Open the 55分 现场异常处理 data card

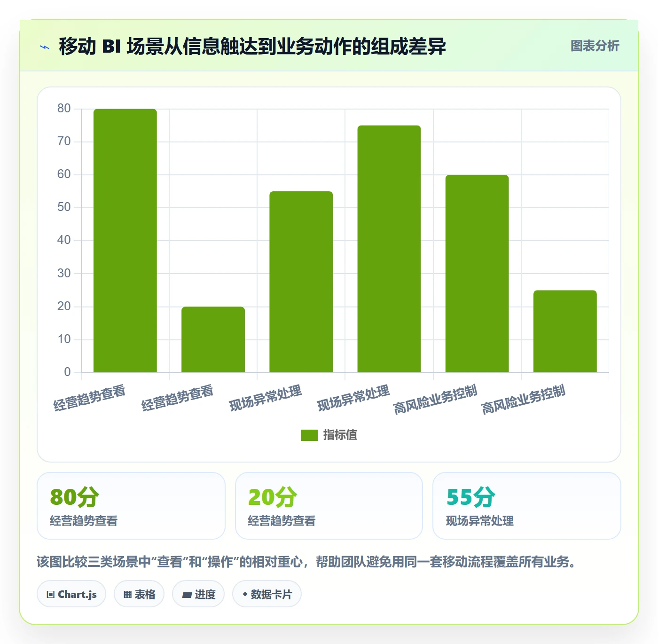point(527,506)
